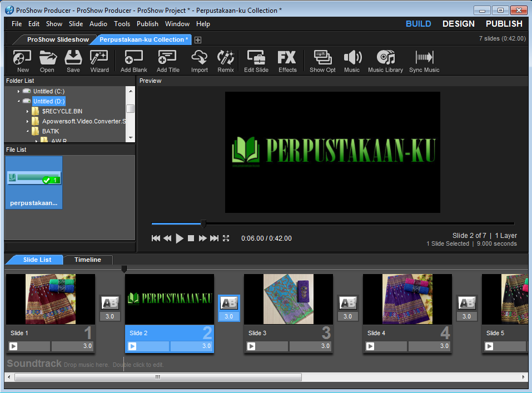Select the Slide 4 thumbnail
This screenshot has width=532, height=393.
407,299
